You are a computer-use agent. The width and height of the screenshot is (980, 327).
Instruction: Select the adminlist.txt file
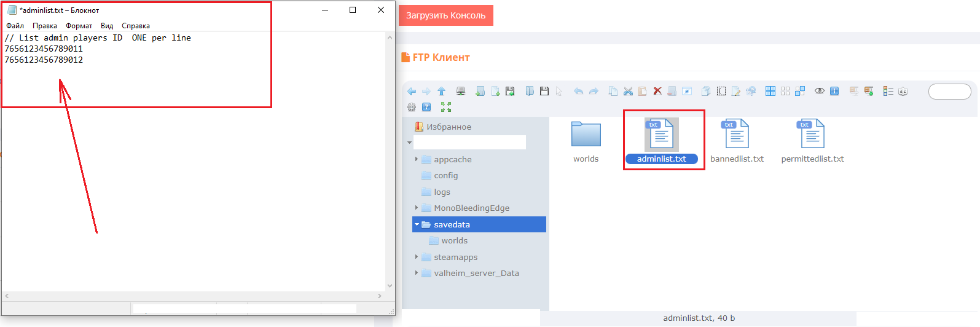[x=662, y=142]
